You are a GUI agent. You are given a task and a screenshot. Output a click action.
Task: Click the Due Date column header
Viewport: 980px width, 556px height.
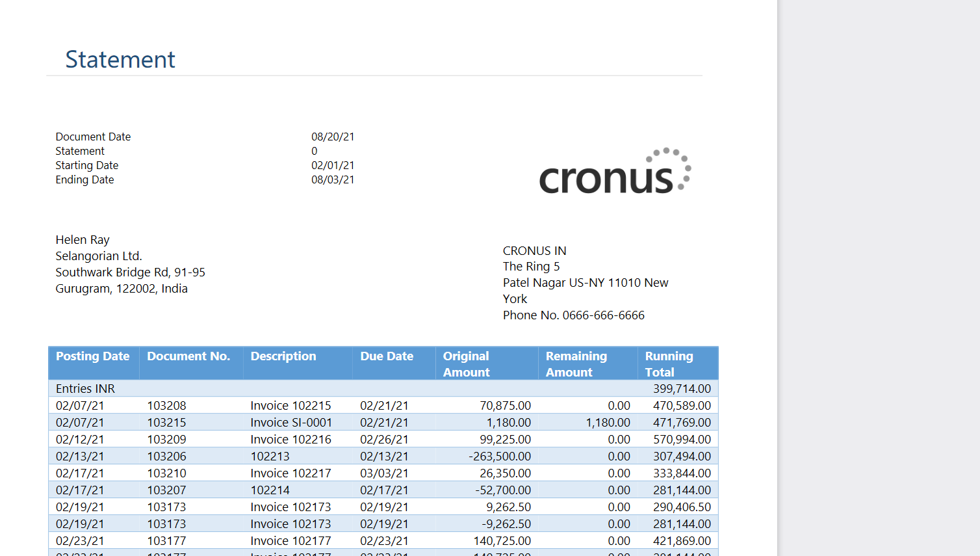point(387,356)
